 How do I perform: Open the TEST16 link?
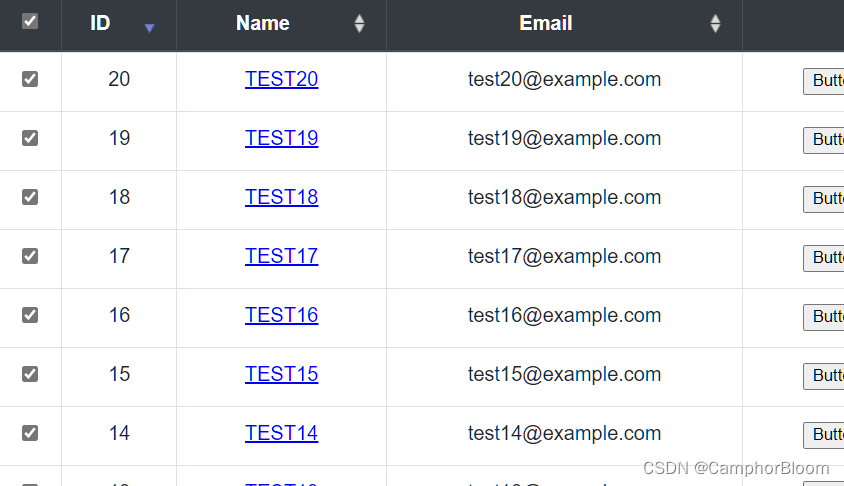point(282,315)
